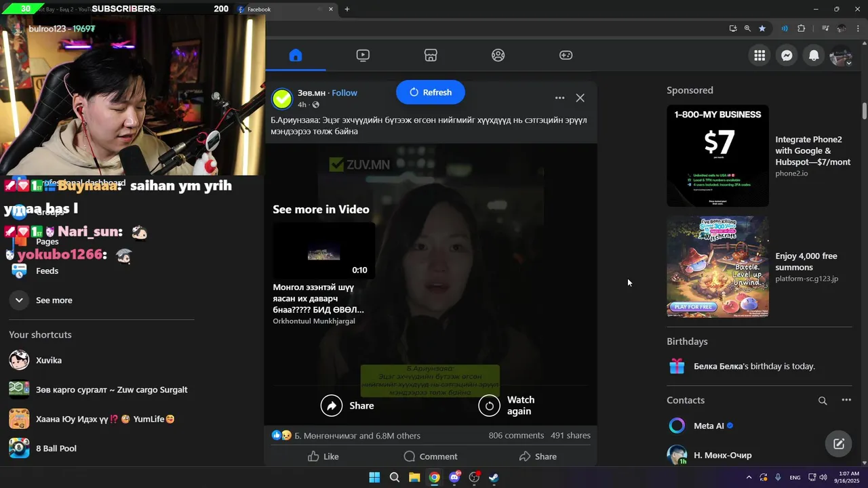Open the Н. Мөнх-Очир contact
This screenshot has width=868, height=488.
759,455
